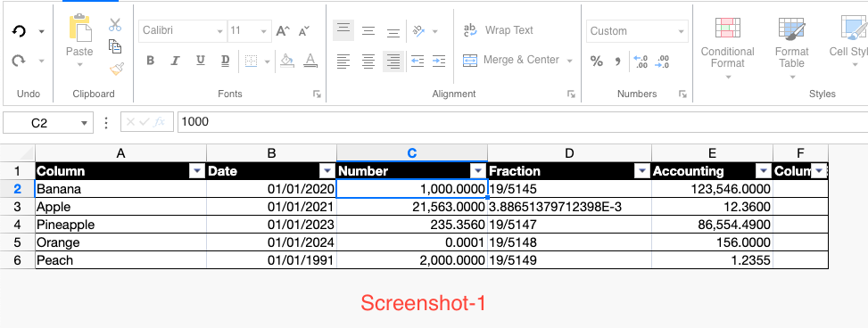Click the Copy icon in Clipboard
This screenshot has height=328, width=868.
pyautogui.click(x=115, y=46)
